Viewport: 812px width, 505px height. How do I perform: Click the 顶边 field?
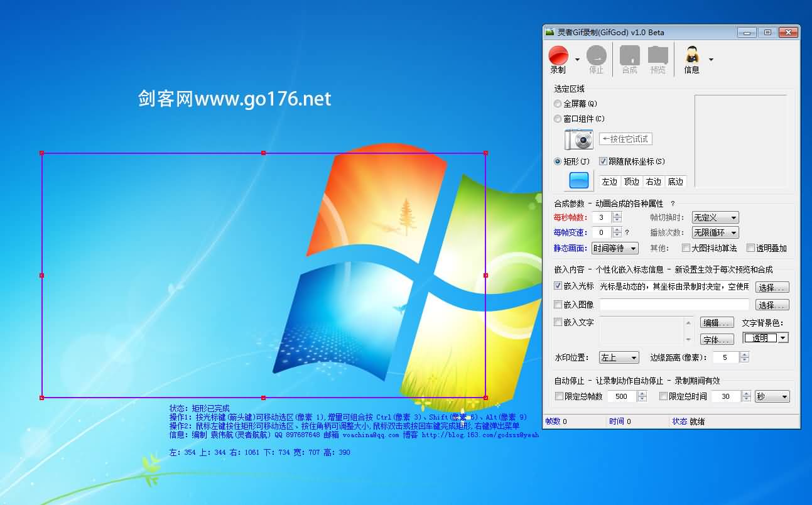(631, 182)
